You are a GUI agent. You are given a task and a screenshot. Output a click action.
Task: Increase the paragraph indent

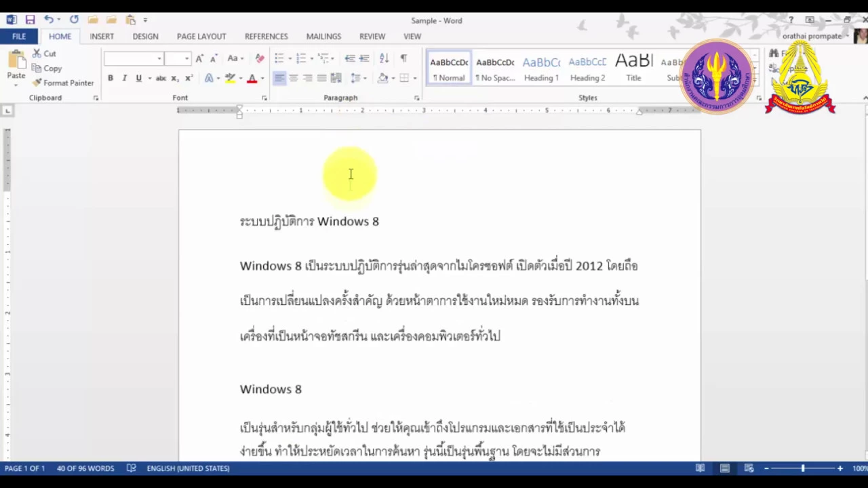coord(364,58)
